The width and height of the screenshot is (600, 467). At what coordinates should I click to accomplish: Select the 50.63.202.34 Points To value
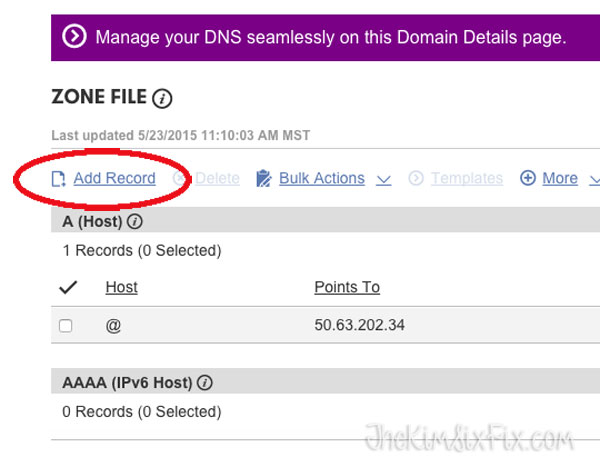[x=361, y=326]
